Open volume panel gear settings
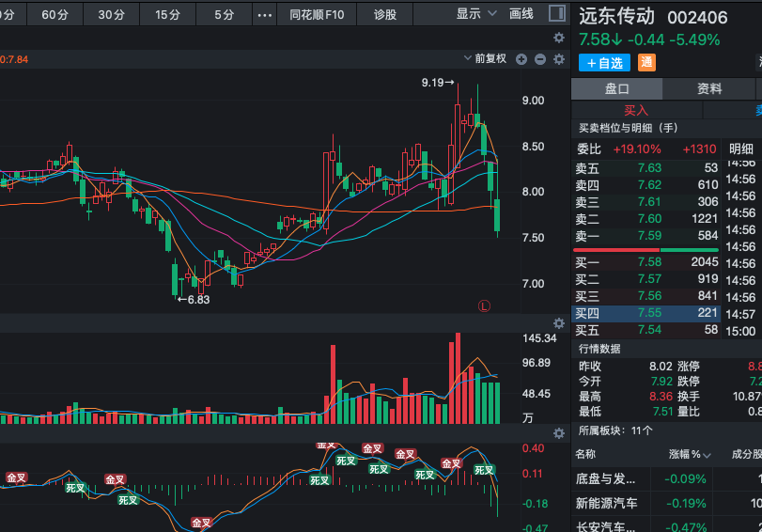Viewport: 762px width, 532px height. [559, 323]
